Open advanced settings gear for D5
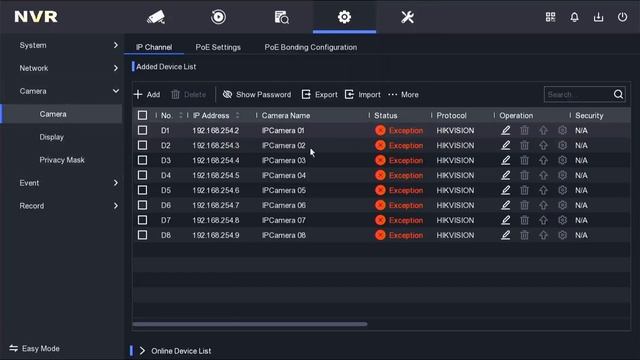Image resolution: width=640 pixels, height=360 pixels. [x=562, y=190]
